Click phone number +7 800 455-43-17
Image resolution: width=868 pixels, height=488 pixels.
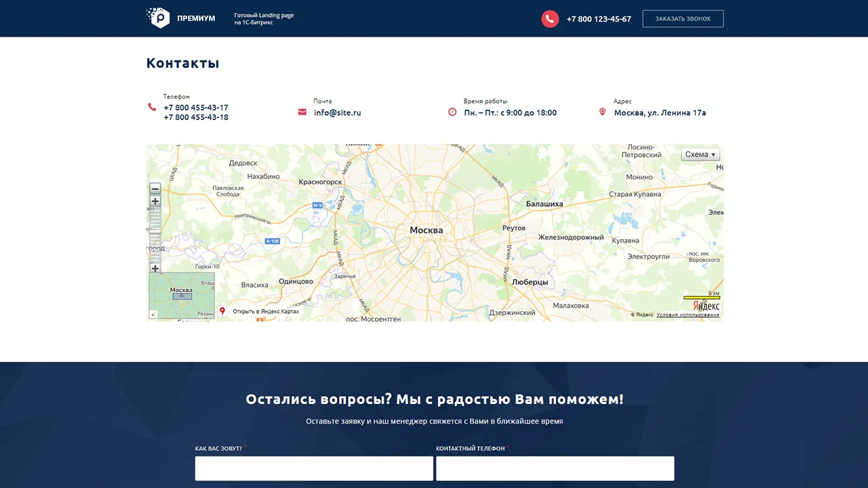pos(196,108)
